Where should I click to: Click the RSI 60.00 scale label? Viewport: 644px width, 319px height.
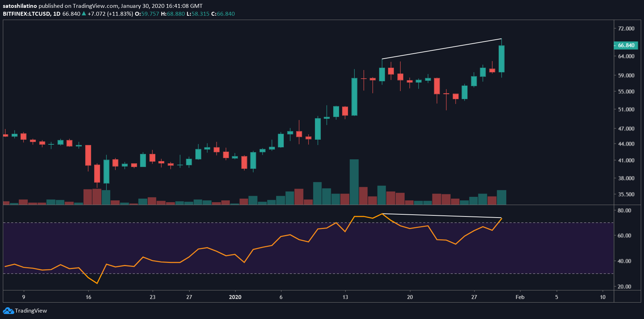pyautogui.click(x=624, y=235)
